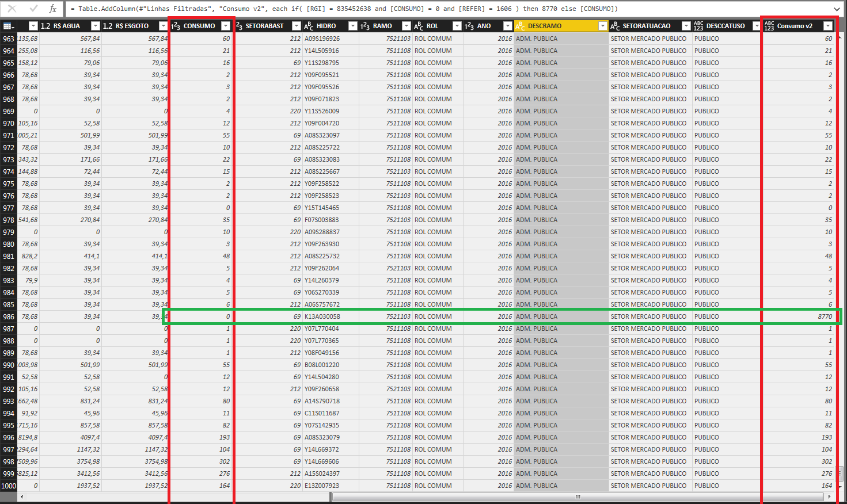This screenshot has width=847, height=504.
Task: Select the HIDRO cell K13A030058
Action: point(331,316)
